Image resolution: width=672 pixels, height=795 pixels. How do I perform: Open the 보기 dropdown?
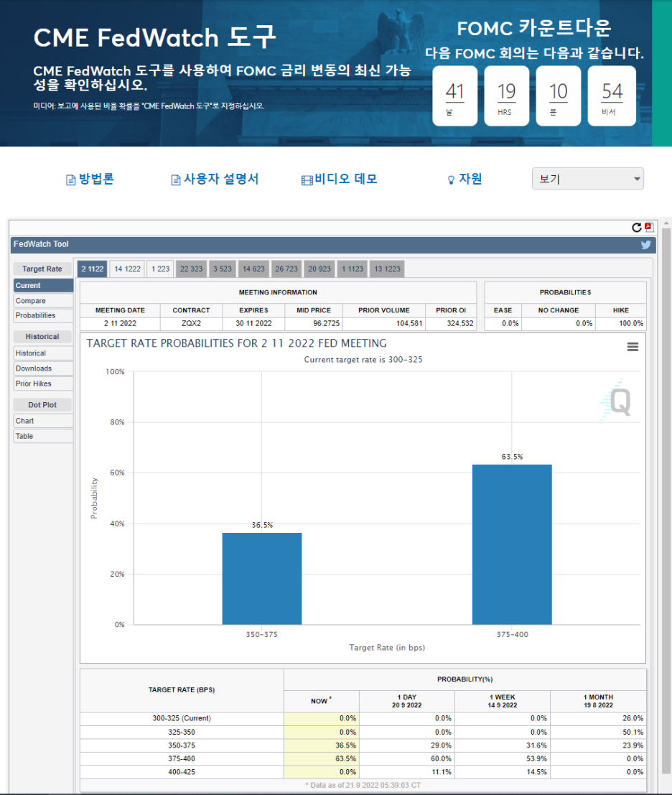click(x=587, y=179)
